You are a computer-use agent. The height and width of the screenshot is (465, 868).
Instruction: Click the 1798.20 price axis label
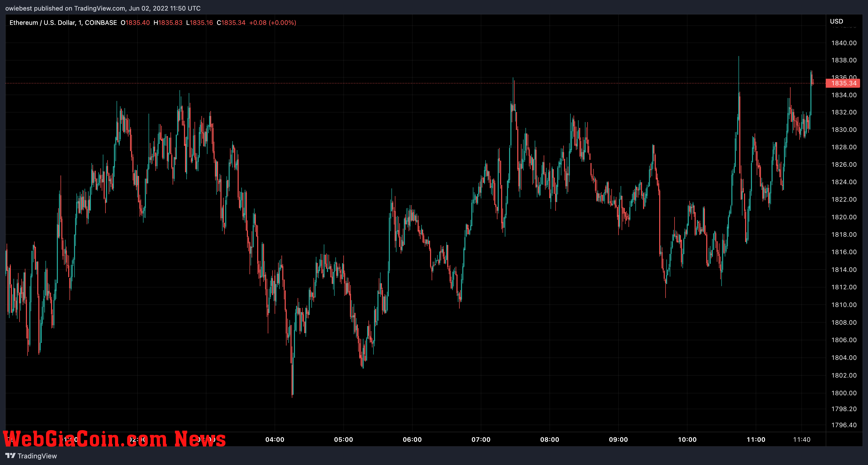tap(844, 409)
